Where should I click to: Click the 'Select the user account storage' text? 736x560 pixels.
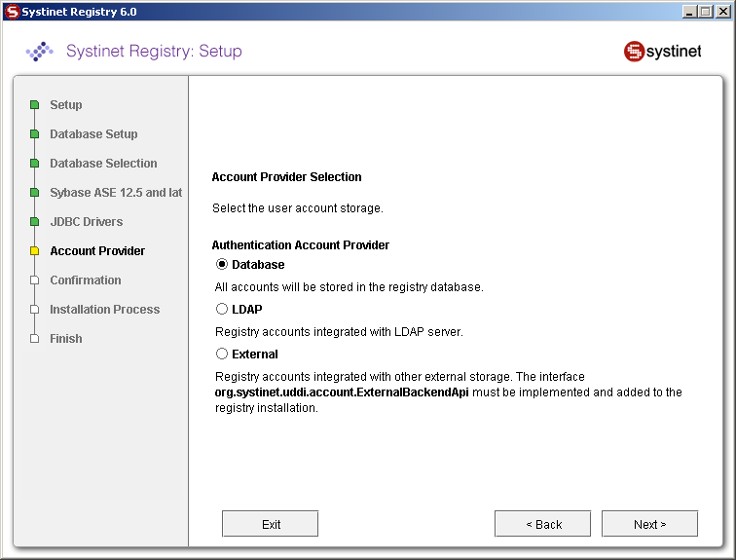click(298, 208)
